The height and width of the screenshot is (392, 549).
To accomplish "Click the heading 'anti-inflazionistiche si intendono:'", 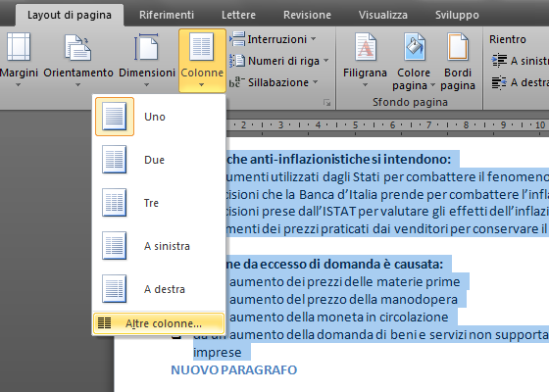I will (351, 159).
